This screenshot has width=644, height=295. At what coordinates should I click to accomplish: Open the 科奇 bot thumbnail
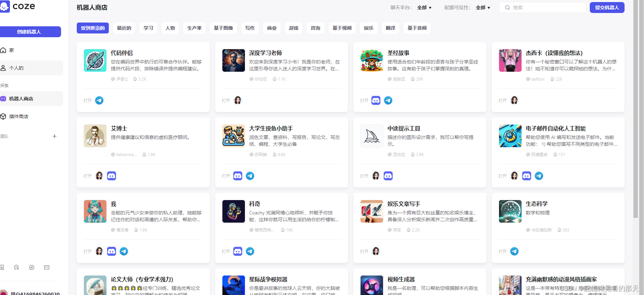pyautogui.click(x=234, y=211)
